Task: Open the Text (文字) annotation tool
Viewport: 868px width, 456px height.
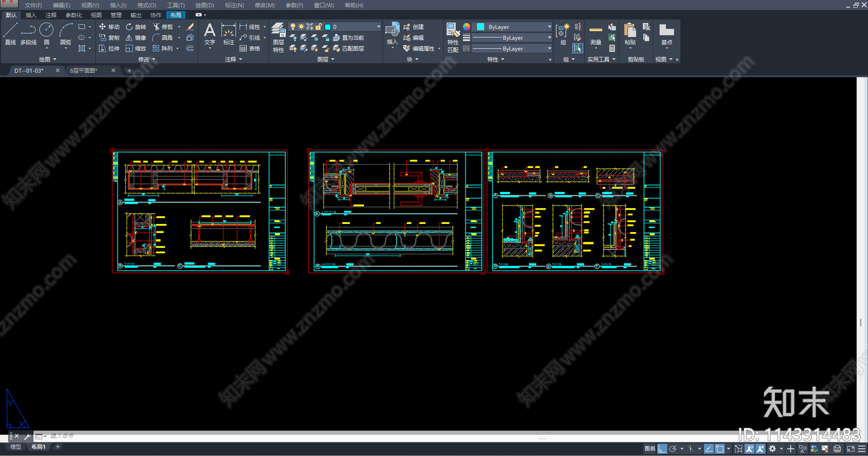Action: [x=209, y=35]
